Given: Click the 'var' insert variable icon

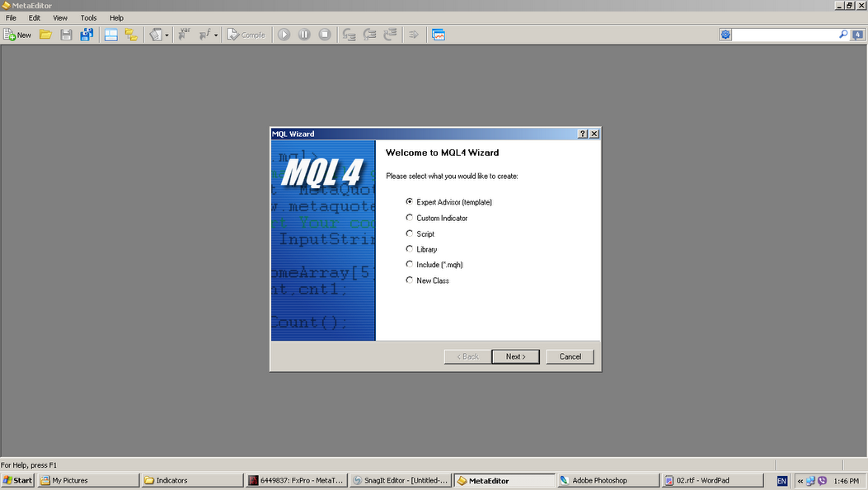Looking at the screenshot, I should pyautogui.click(x=185, y=35).
